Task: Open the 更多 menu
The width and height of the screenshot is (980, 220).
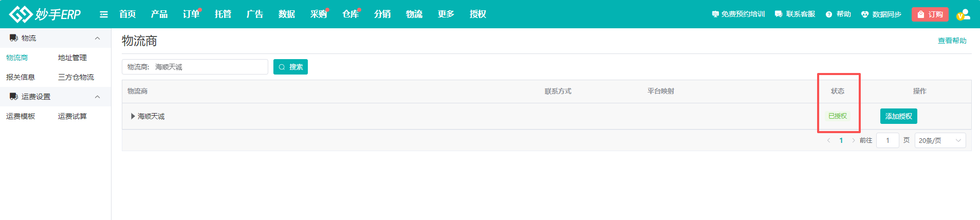Action: tap(446, 14)
